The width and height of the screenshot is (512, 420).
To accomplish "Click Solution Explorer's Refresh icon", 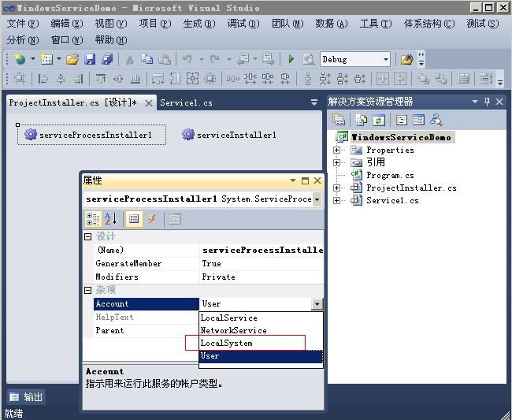I will (378, 121).
